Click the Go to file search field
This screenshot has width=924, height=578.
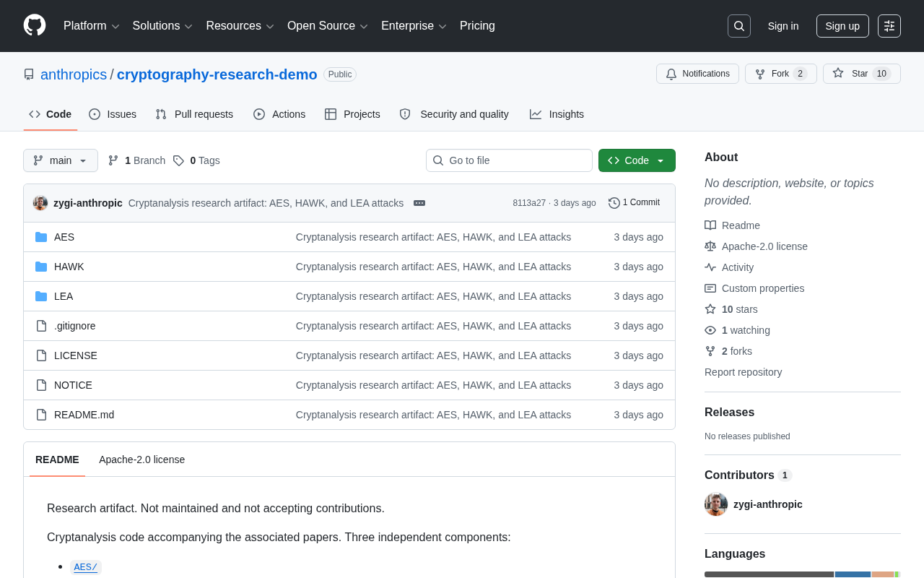pyautogui.click(x=509, y=160)
